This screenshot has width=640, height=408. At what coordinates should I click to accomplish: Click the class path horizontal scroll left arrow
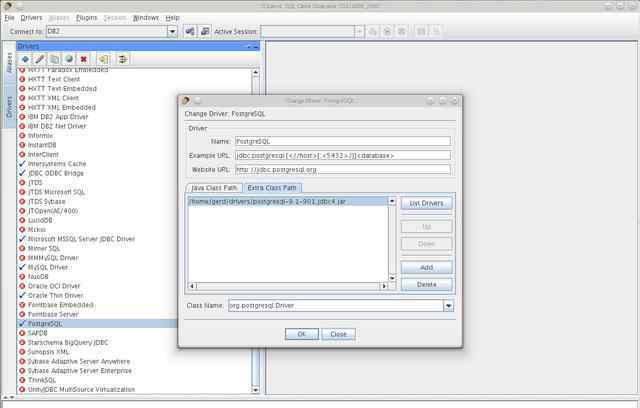(x=192, y=286)
